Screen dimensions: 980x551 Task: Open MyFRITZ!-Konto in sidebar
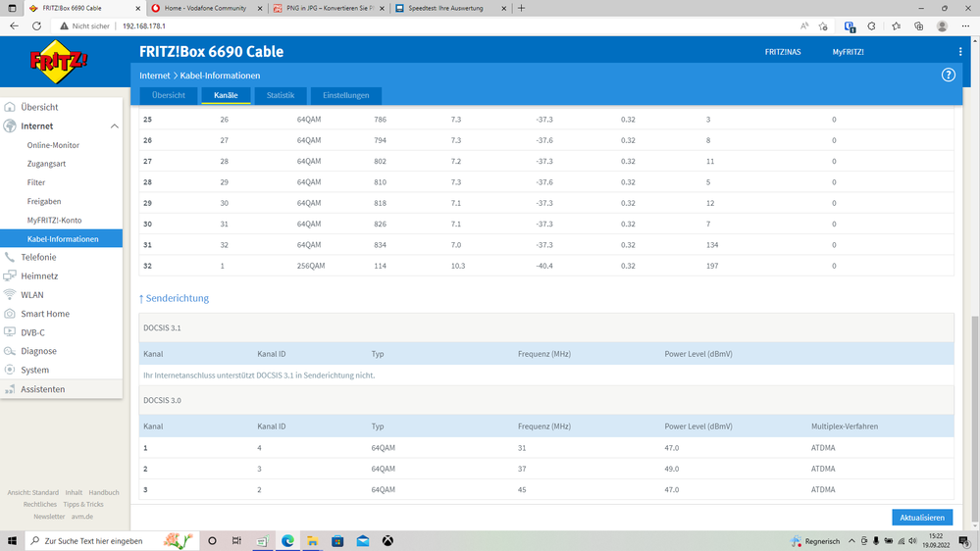(54, 220)
